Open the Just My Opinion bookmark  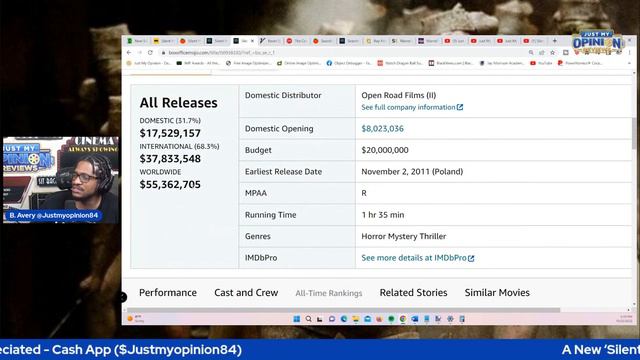(x=149, y=63)
